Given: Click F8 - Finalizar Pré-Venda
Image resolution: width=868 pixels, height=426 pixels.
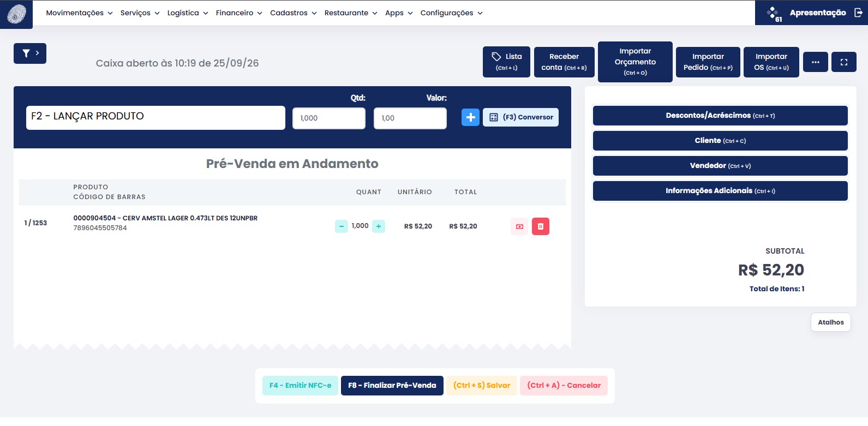Looking at the screenshot, I should pos(392,386).
